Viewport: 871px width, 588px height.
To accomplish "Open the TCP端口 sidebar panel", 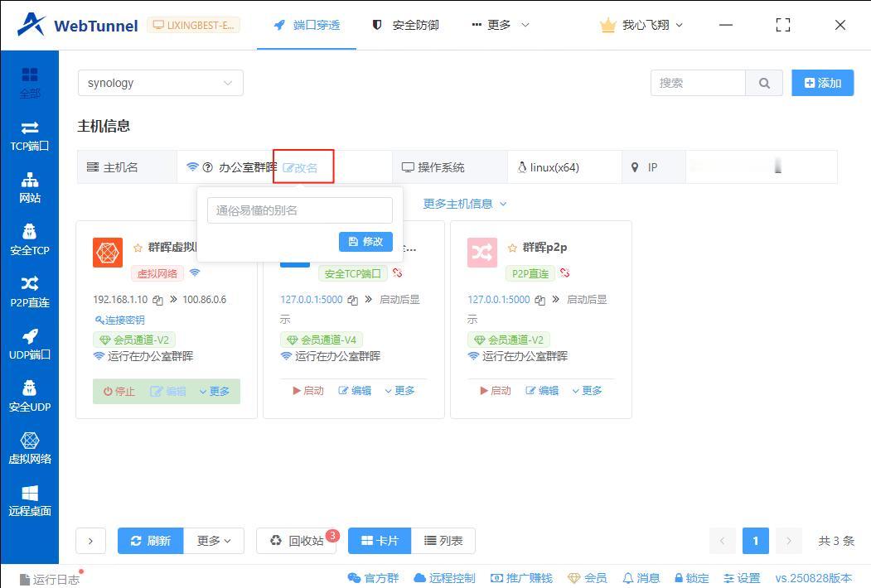I will [30, 137].
